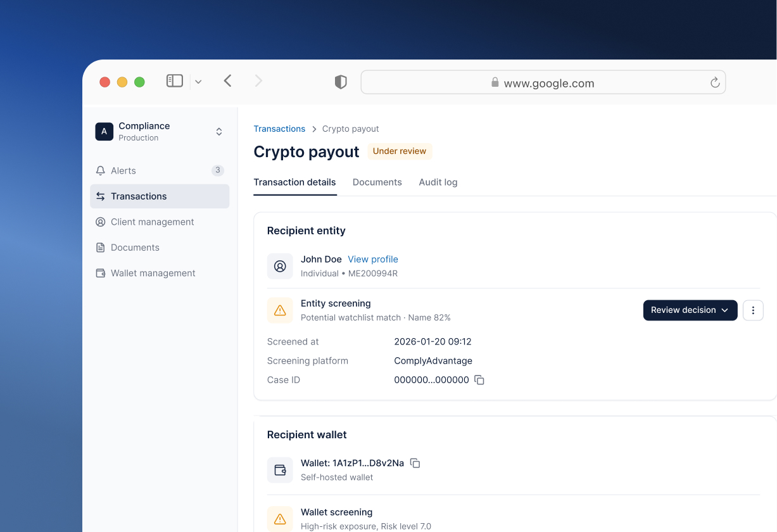The width and height of the screenshot is (777, 532).
Task: Open the privacy shield icon
Action: (x=341, y=82)
